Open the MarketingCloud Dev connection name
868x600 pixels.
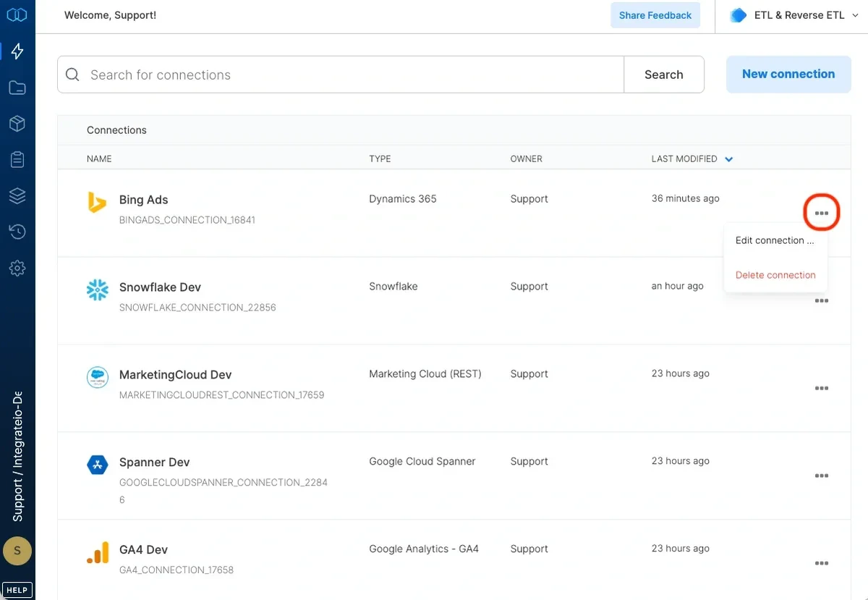[x=175, y=375]
